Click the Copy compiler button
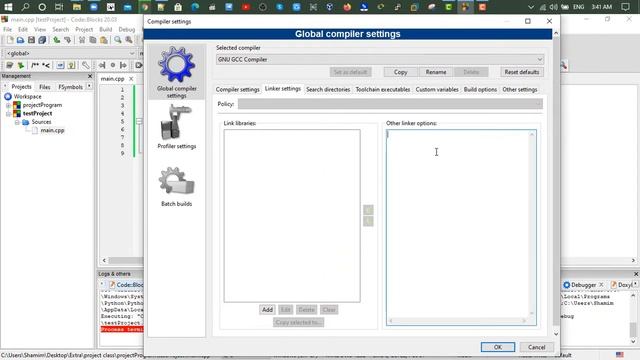This screenshot has width=640, height=360. click(x=400, y=72)
